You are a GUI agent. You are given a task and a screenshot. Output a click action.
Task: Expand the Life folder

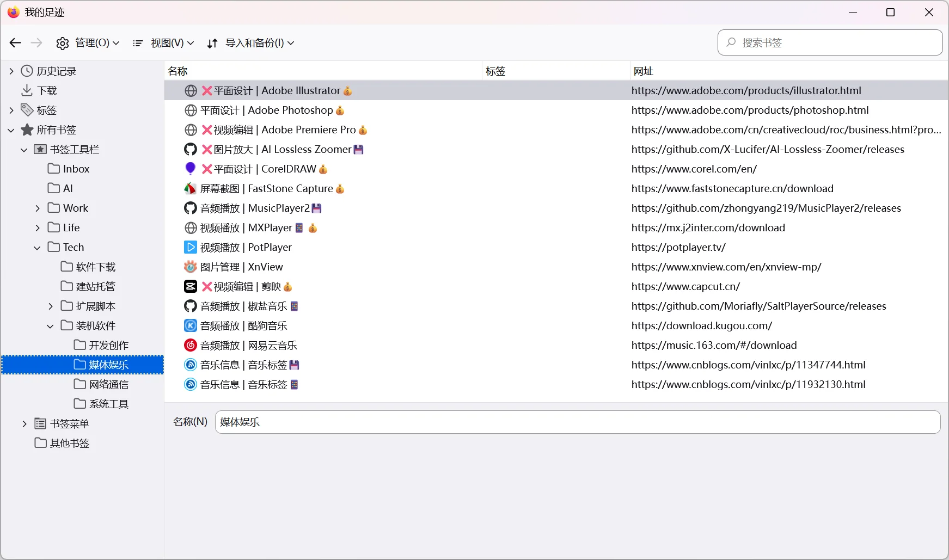[38, 228]
